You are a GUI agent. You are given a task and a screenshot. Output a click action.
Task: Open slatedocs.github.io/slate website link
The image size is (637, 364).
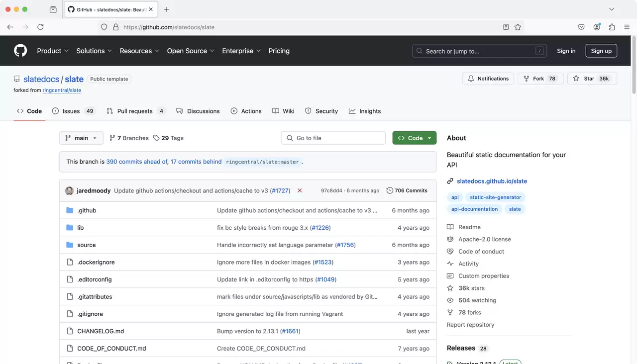point(492,181)
